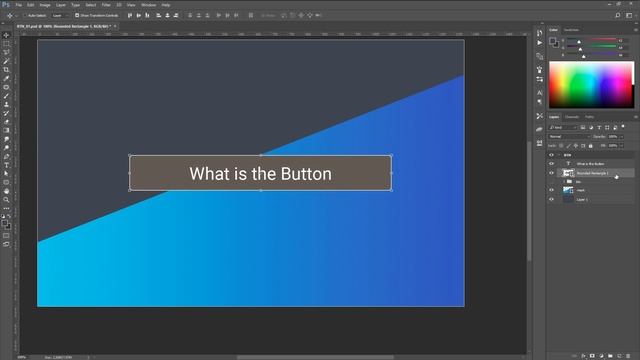Click the foreground color swatch in Color panel

[x=553, y=41]
